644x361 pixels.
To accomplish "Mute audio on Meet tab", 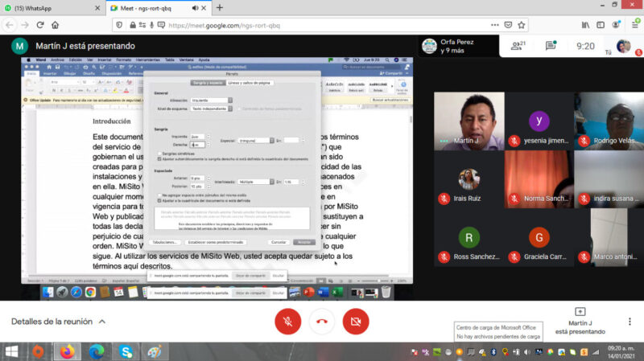I will click(x=195, y=8).
